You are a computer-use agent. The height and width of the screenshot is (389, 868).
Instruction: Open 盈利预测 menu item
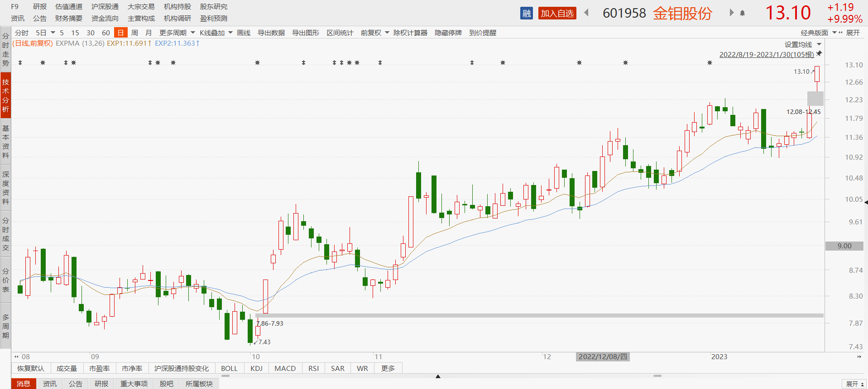tap(214, 19)
